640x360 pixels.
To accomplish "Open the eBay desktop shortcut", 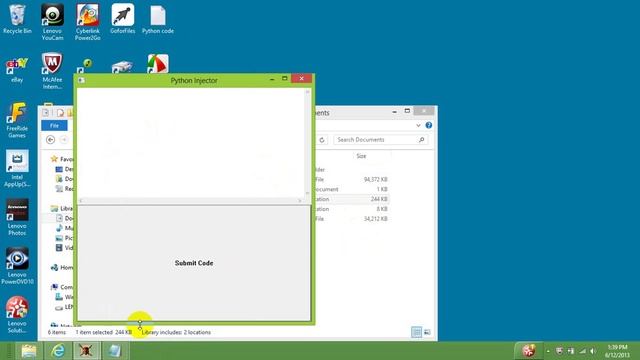I will pyautogui.click(x=17, y=69).
